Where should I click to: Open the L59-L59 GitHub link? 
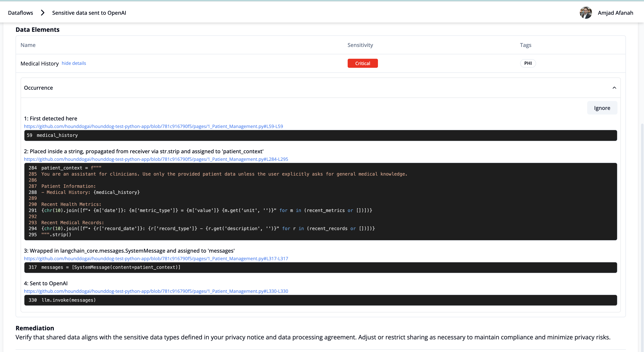tap(153, 126)
